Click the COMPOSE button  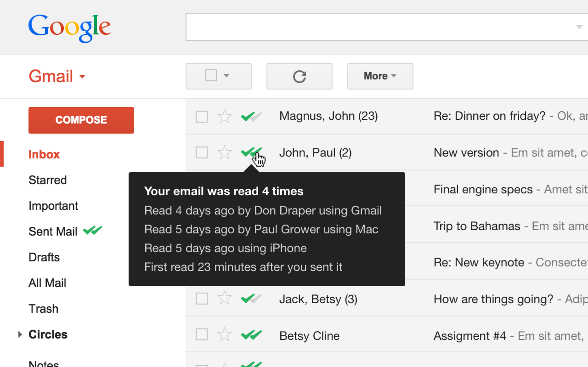pos(81,120)
